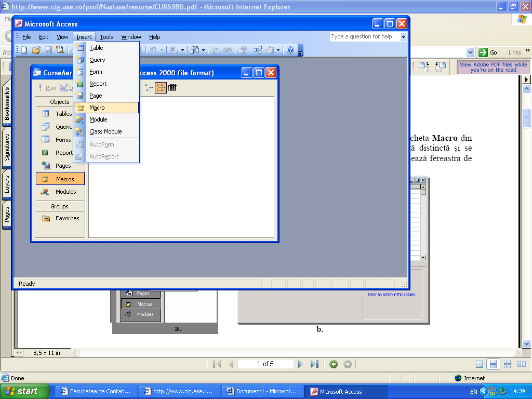
Task: Open the Windows start menu
Action: click(x=25, y=392)
